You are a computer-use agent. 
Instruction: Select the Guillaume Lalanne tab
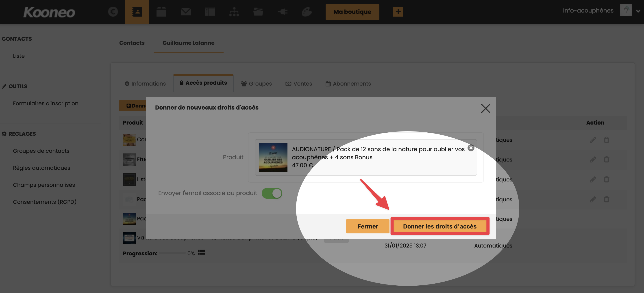pos(189,43)
